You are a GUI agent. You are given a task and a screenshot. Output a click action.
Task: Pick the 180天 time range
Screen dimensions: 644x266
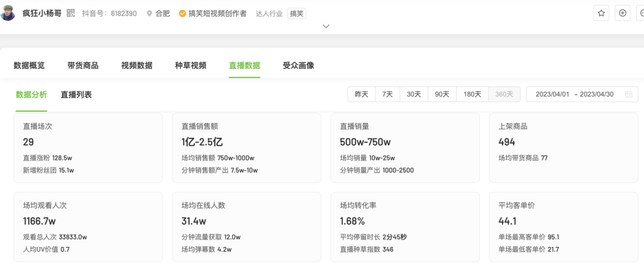[x=472, y=94]
